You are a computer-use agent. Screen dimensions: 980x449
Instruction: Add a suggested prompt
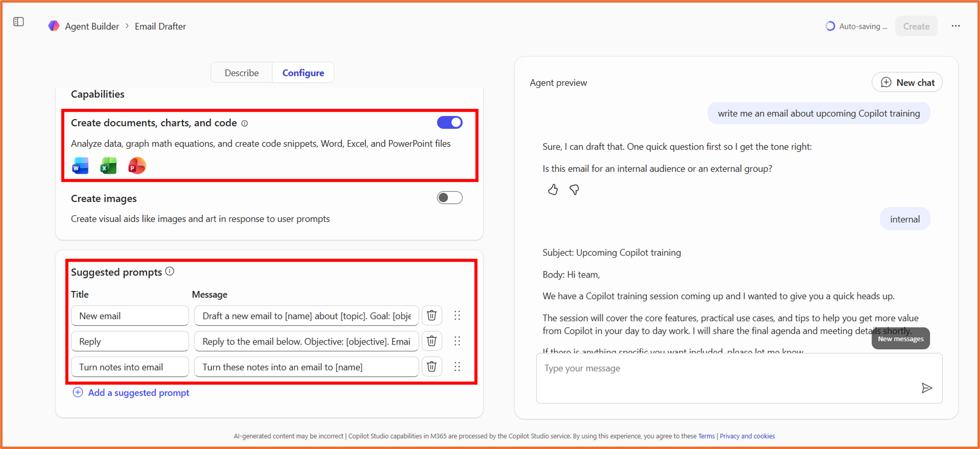[x=131, y=392]
